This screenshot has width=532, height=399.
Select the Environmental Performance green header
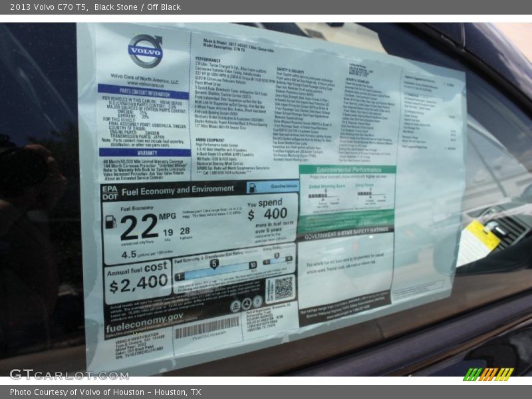(x=346, y=170)
